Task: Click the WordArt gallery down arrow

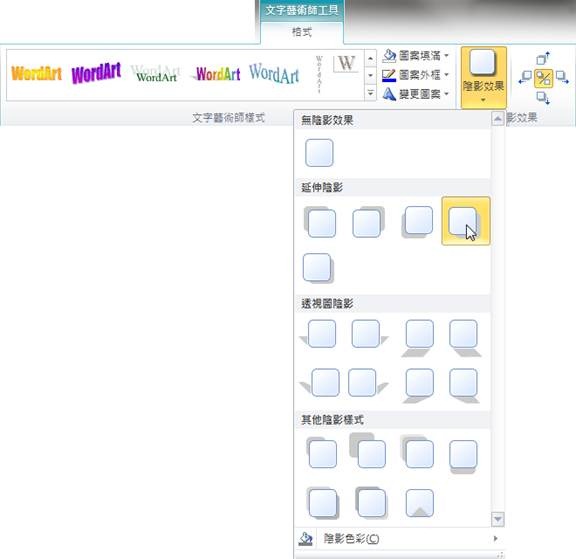Action: [370, 75]
